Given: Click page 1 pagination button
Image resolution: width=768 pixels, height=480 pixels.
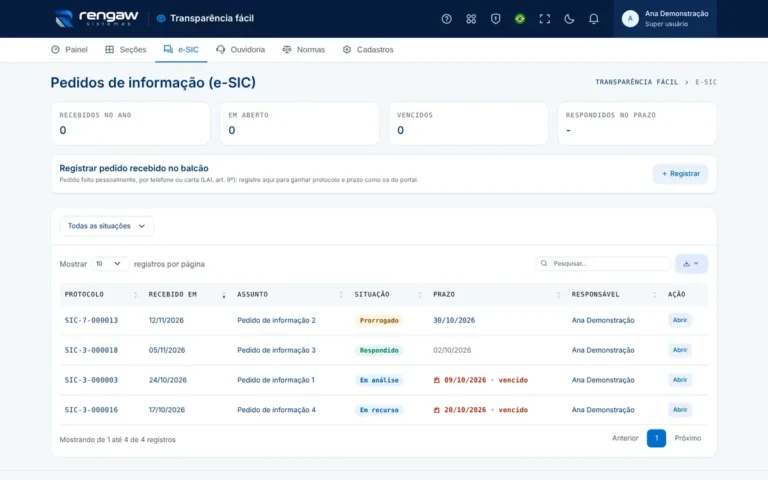Looking at the screenshot, I should 656,438.
